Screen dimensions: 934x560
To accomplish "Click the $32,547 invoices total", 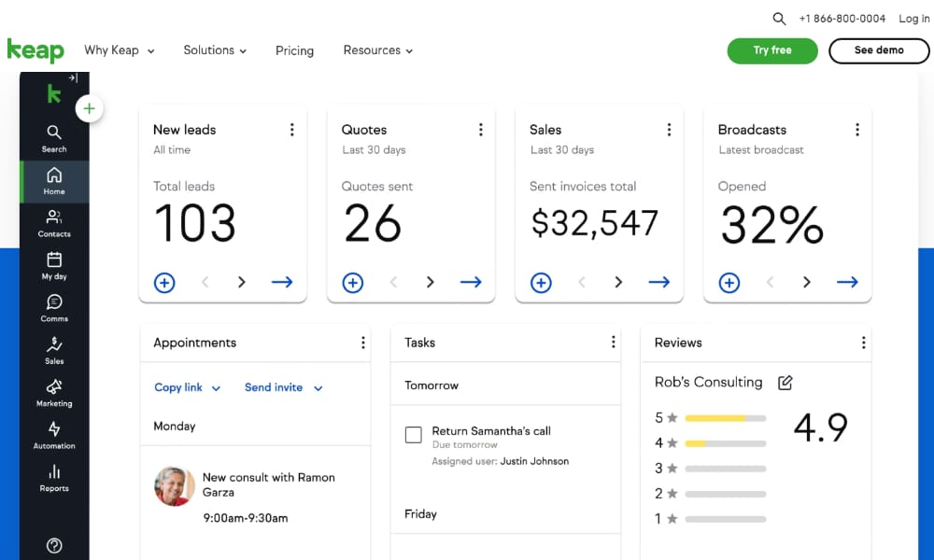I will [594, 223].
